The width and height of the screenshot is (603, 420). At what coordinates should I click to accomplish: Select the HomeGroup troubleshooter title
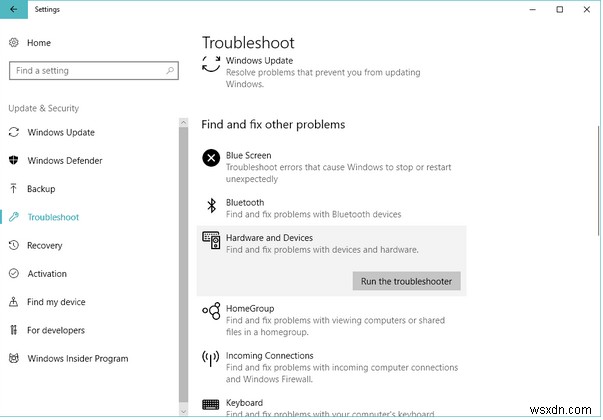(250, 308)
